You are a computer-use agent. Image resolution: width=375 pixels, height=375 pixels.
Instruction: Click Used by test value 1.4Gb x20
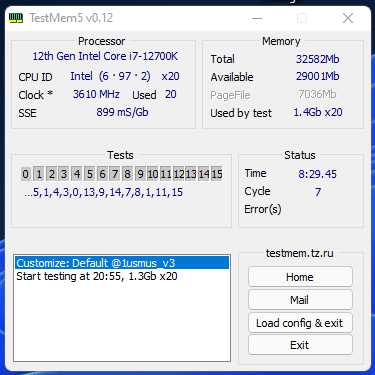click(318, 112)
